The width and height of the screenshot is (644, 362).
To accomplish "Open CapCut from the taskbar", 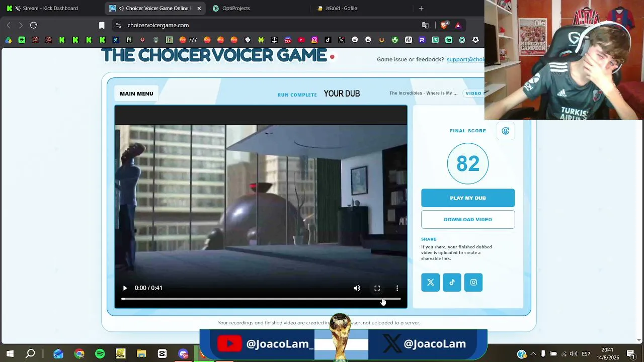I will (162, 354).
